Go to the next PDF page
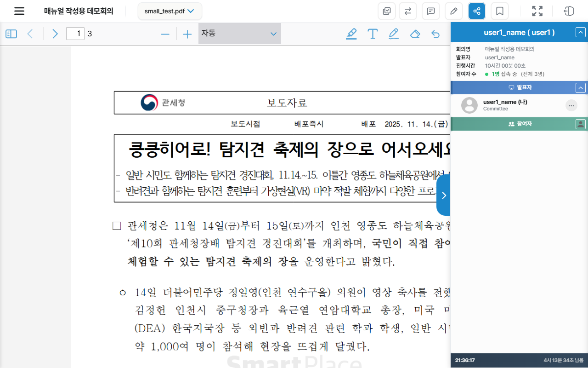The image size is (588, 368). pos(55,34)
